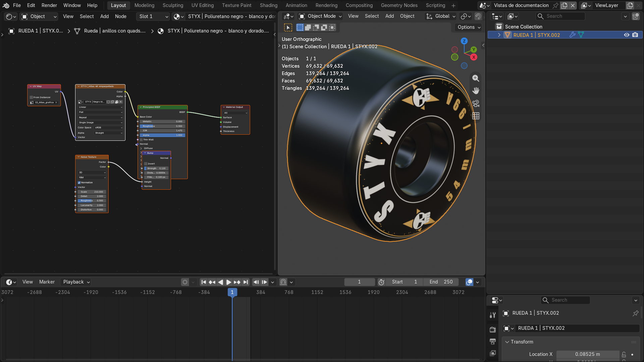Pin the RUEDA 1 properties panel

(x=635, y=313)
